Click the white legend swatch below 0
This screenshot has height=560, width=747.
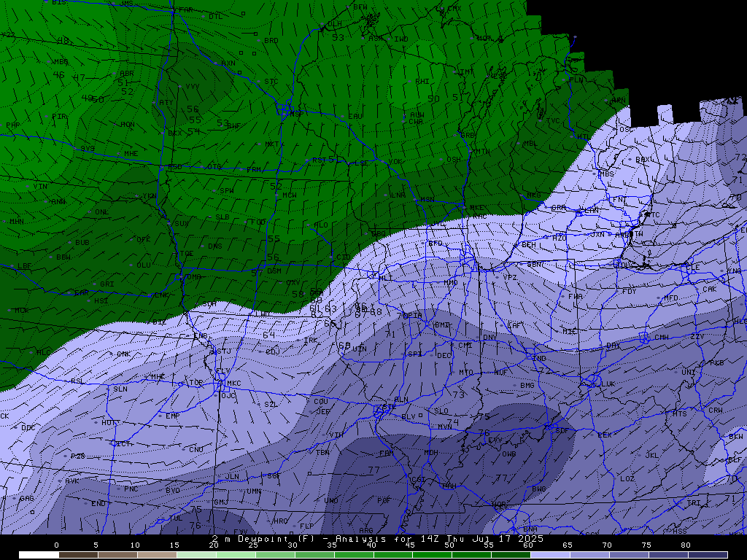tap(39, 555)
